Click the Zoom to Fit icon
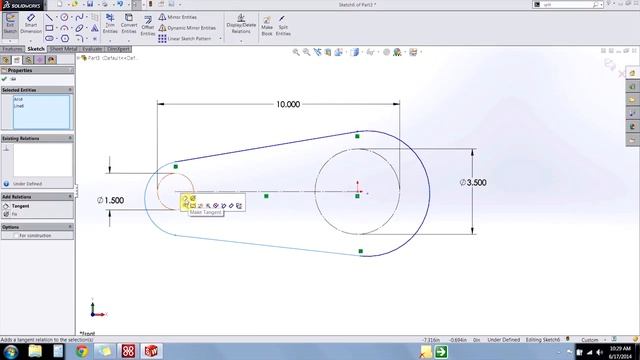640x360 pixels. pos(296,52)
